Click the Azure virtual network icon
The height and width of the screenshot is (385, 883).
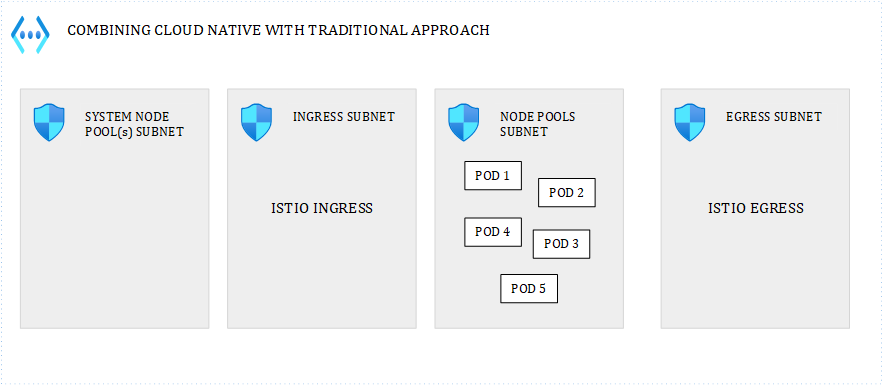pos(30,34)
